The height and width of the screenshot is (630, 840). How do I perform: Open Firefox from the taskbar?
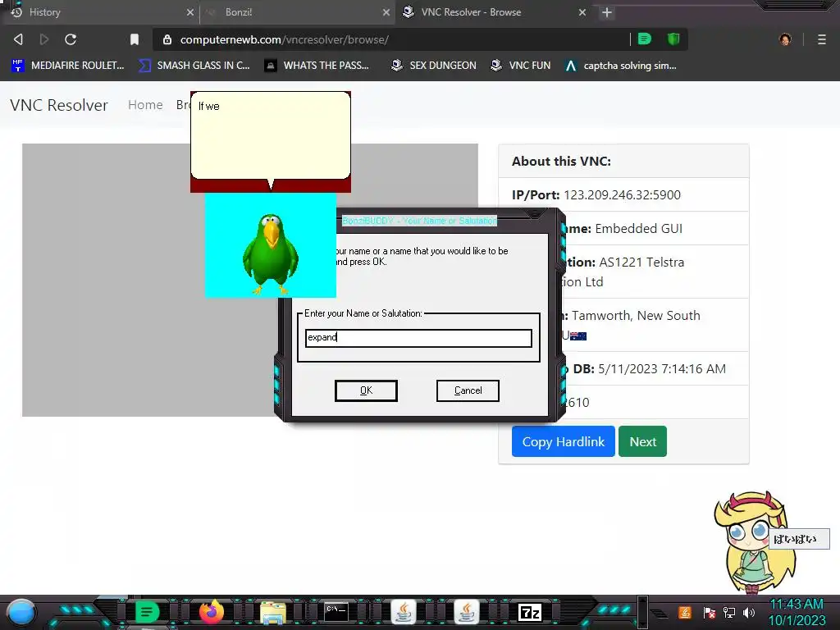point(211,612)
